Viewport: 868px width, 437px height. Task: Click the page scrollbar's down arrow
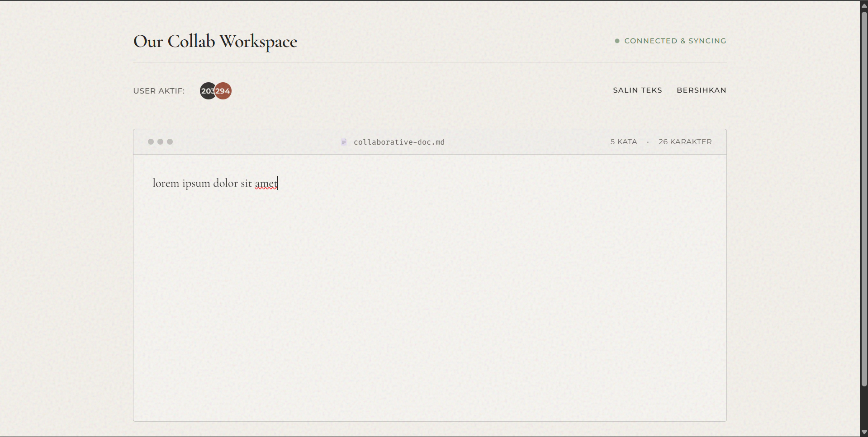pos(864,432)
